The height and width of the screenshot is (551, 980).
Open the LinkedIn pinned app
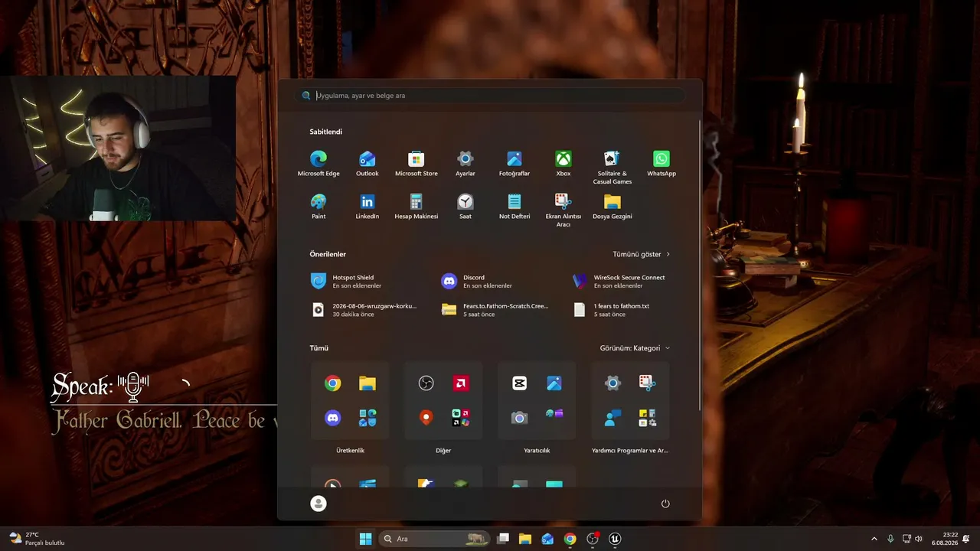pyautogui.click(x=367, y=207)
